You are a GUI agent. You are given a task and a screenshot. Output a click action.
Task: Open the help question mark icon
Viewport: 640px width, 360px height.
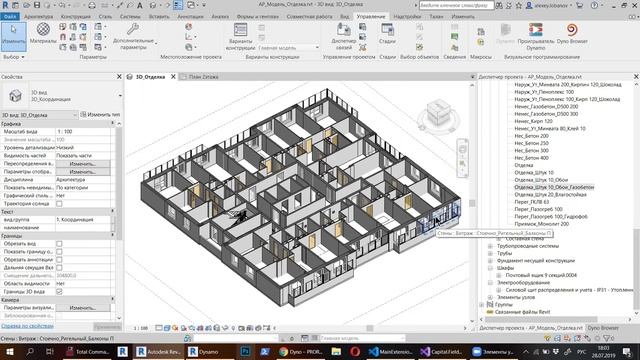(x=594, y=5)
